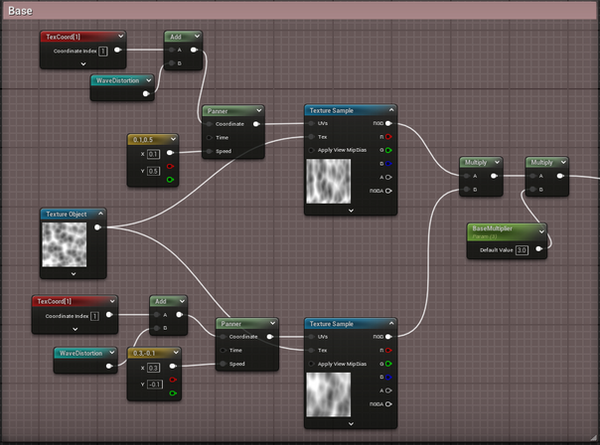
Task: Click Y value field showing 0.5
Action: point(153,171)
